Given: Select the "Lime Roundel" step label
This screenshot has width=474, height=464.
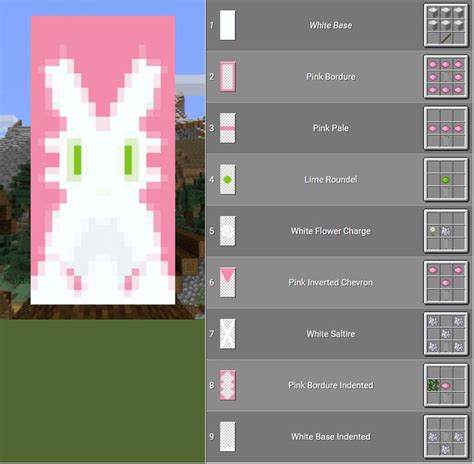Looking at the screenshot, I should [331, 180].
